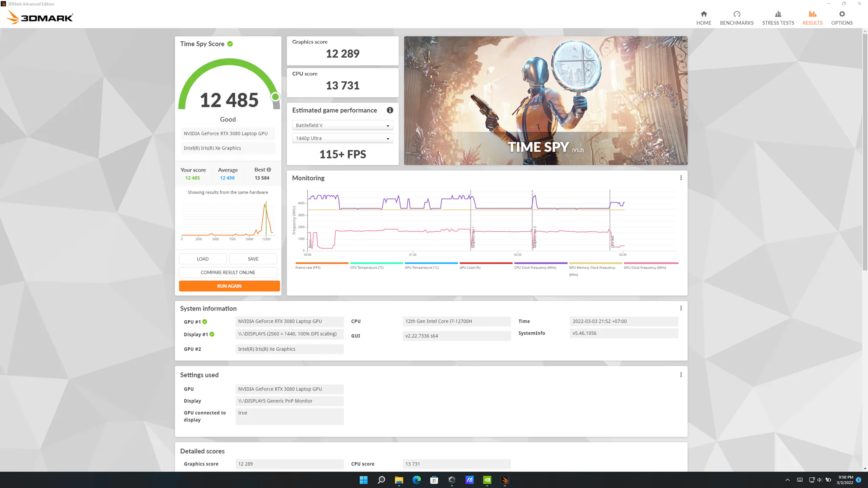
Task: Toggle CPU Temperature legend in Monitoring
Action: click(x=376, y=266)
